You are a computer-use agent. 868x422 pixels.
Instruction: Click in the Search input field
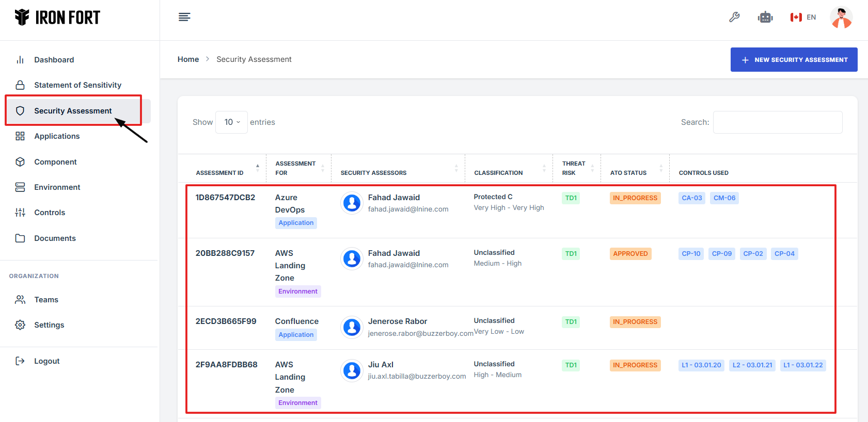tap(777, 122)
